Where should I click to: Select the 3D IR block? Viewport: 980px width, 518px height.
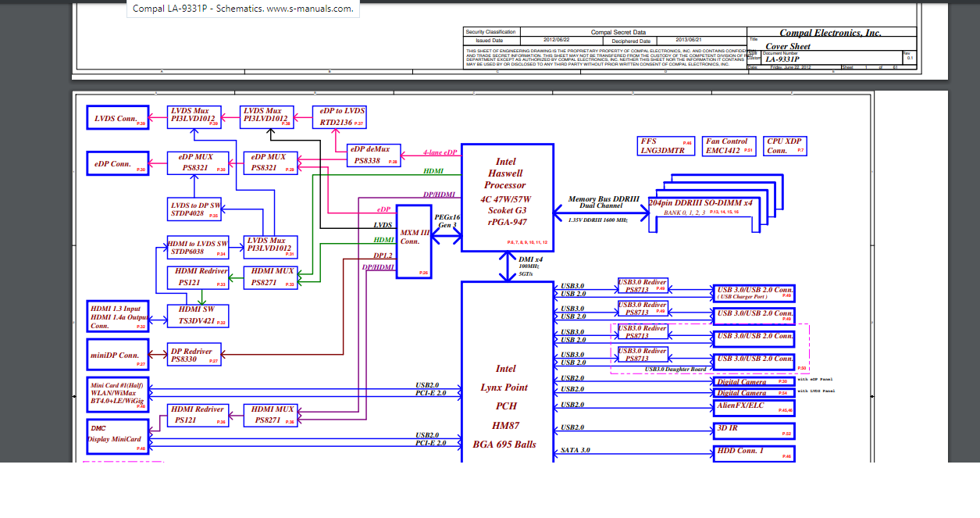tap(754, 430)
